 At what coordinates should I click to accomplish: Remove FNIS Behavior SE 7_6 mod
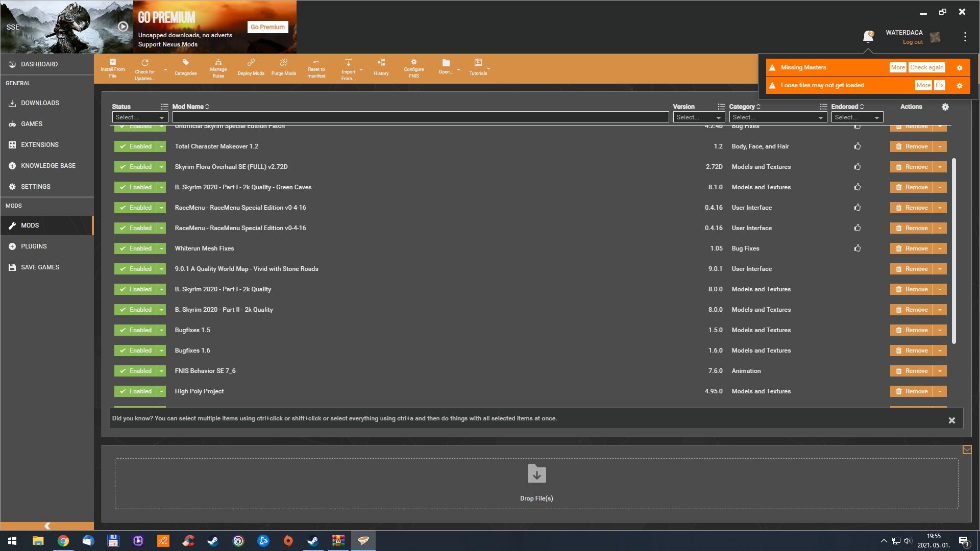pyautogui.click(x=912, y=371)
